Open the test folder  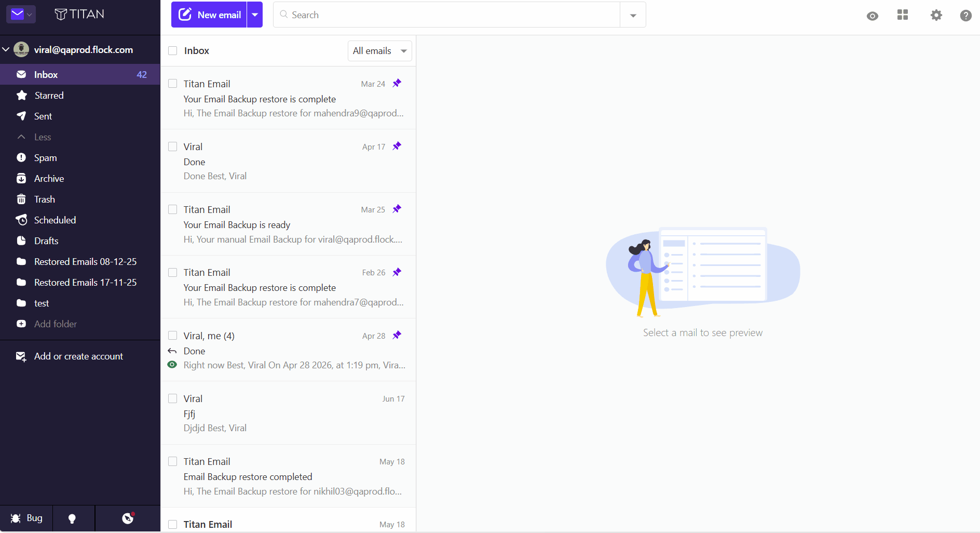coord(80,303)
